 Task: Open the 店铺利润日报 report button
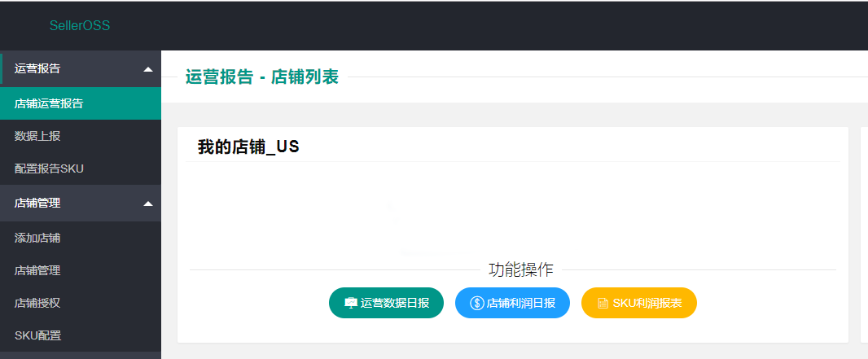(513, 303)
